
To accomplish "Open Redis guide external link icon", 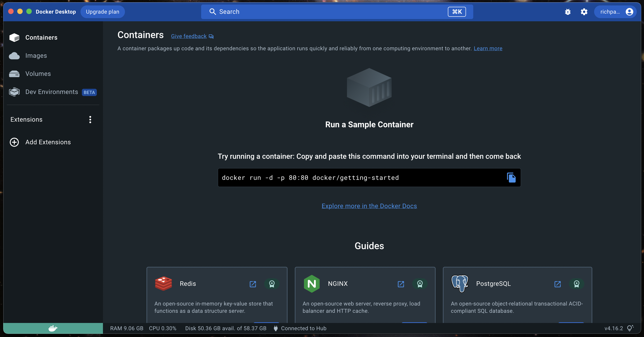I will pos(253,284).
